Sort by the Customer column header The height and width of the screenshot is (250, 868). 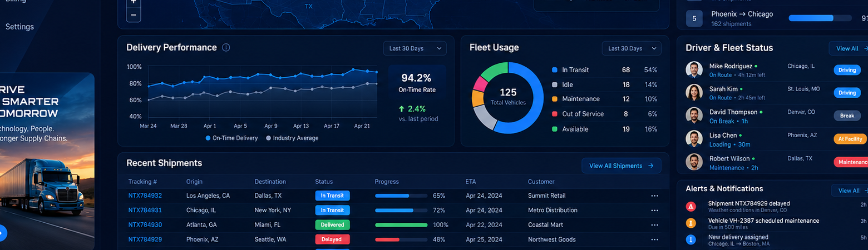[541, 182]
